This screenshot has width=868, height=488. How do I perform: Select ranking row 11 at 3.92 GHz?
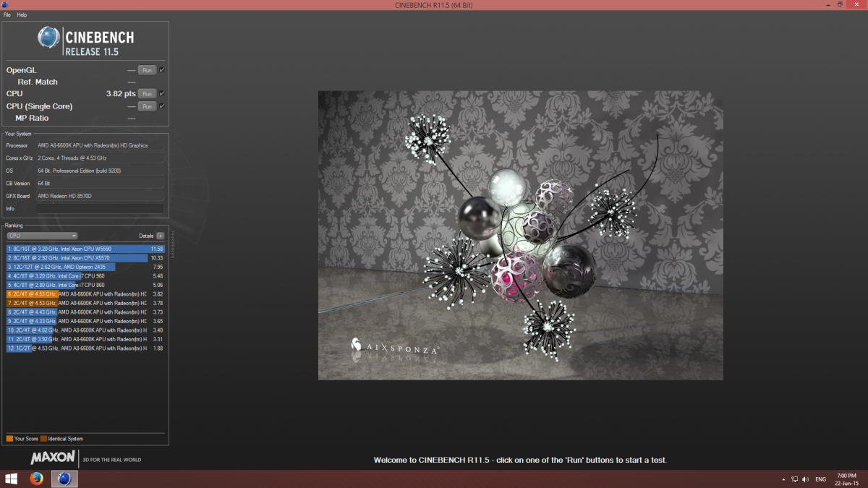coord(86,339)
